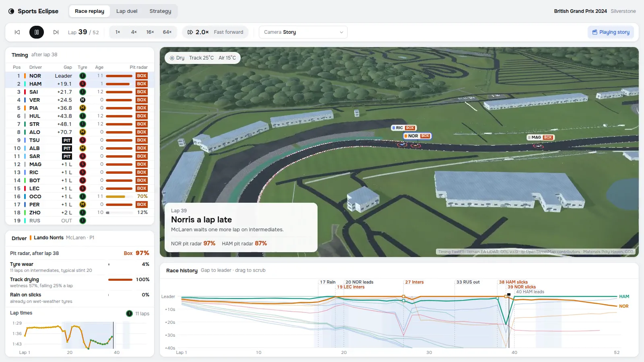Click the BOX badge for STR

tap(142, 124)
